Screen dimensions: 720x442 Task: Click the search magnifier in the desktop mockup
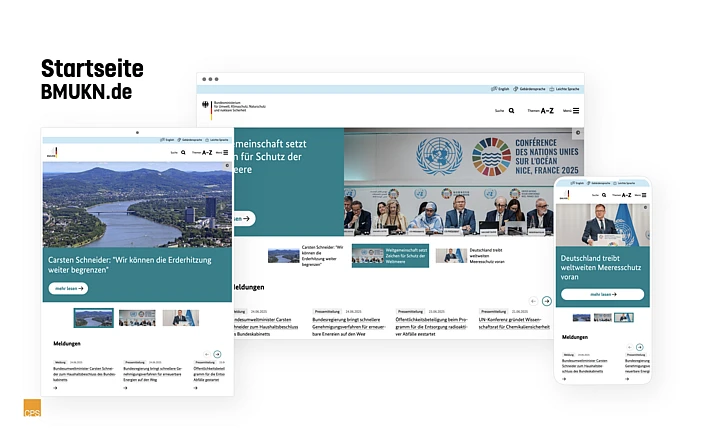pos(512,111)
